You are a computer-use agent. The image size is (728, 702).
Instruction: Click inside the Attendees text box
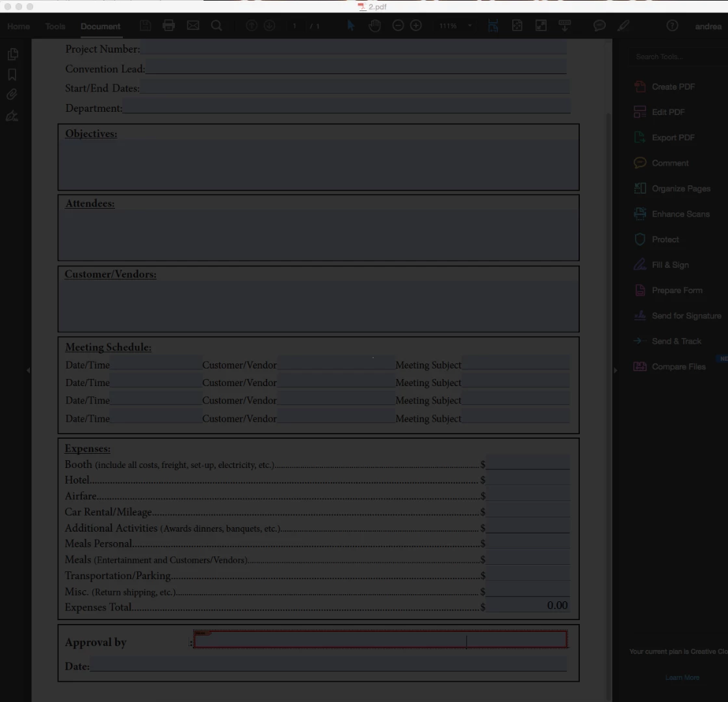(x=318, y=234)
